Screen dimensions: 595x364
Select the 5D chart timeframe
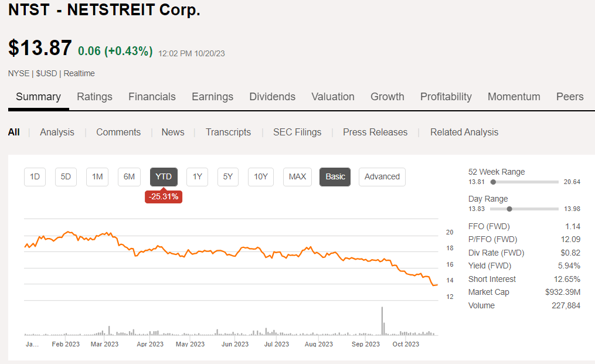click(x=66, y=176)
